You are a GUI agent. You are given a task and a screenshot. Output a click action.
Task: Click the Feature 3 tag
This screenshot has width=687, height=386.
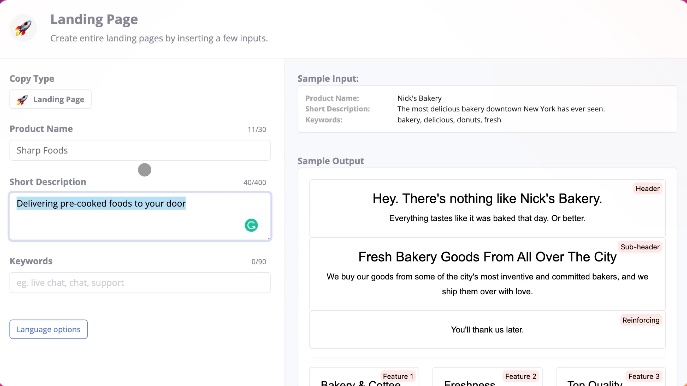point(644,376)
